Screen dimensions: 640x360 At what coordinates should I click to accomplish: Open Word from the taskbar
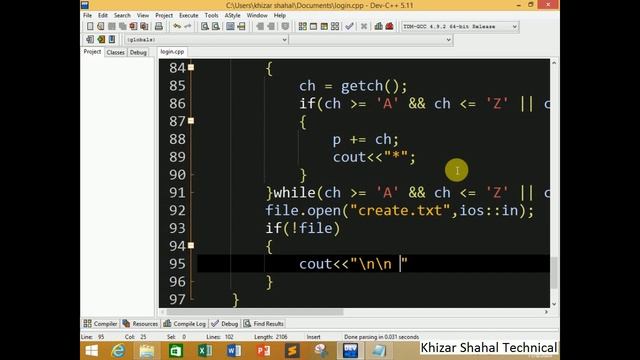point(234,351)
